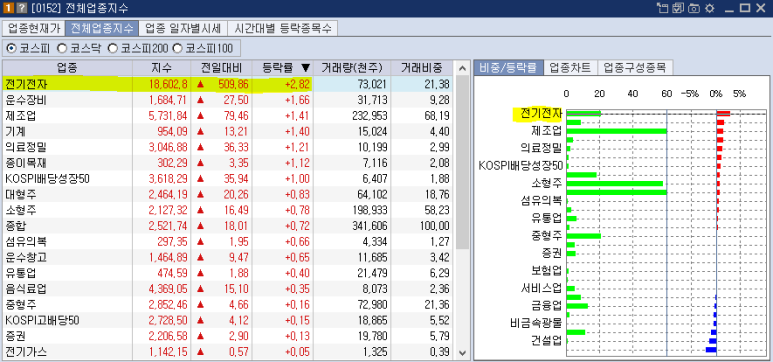This screenshot has height=362, width=773.
Task: Select the 증권 row in the table
Action: [227, 336]
